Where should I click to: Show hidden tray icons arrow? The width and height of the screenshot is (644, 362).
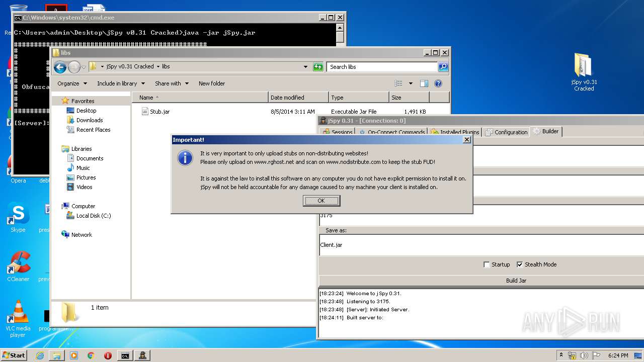coord(561,355)
